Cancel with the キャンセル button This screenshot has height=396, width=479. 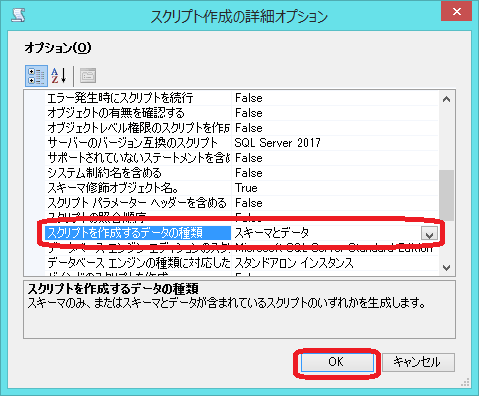coord(418,362)
